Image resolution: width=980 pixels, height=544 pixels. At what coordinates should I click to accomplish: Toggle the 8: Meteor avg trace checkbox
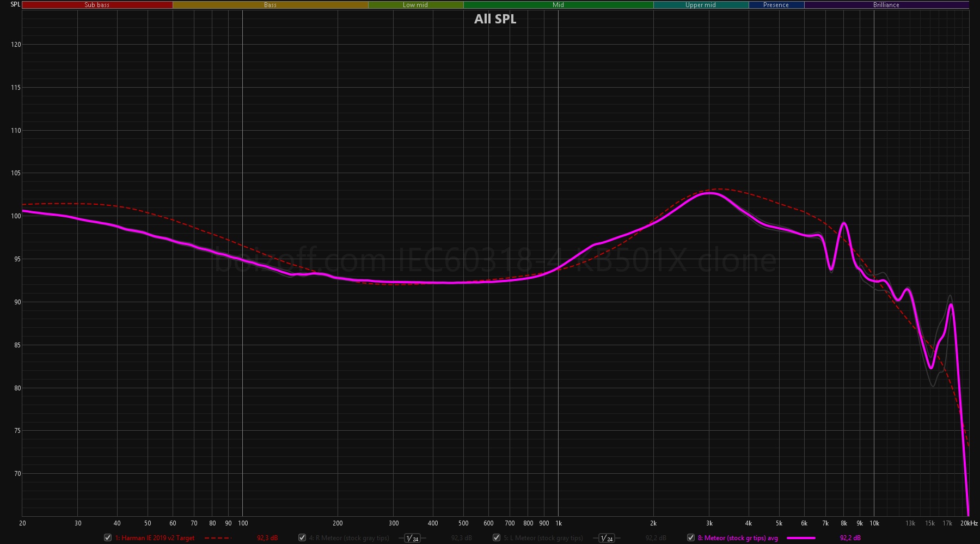[x=691, y=537]
